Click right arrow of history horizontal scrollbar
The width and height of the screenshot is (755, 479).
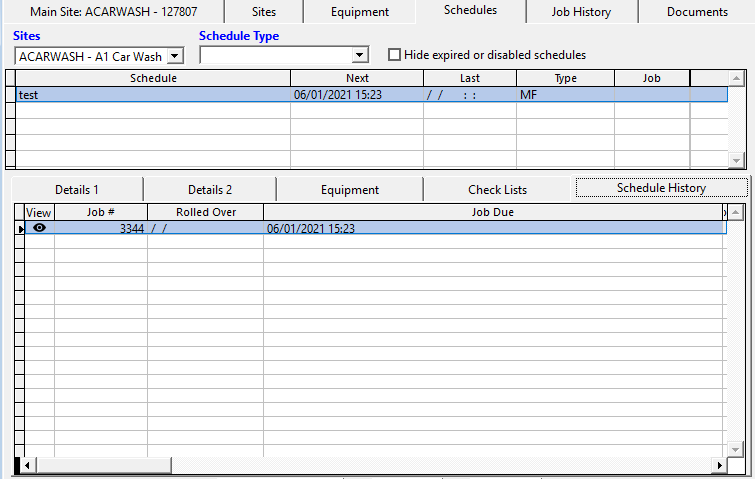click(x=716, y=466)
